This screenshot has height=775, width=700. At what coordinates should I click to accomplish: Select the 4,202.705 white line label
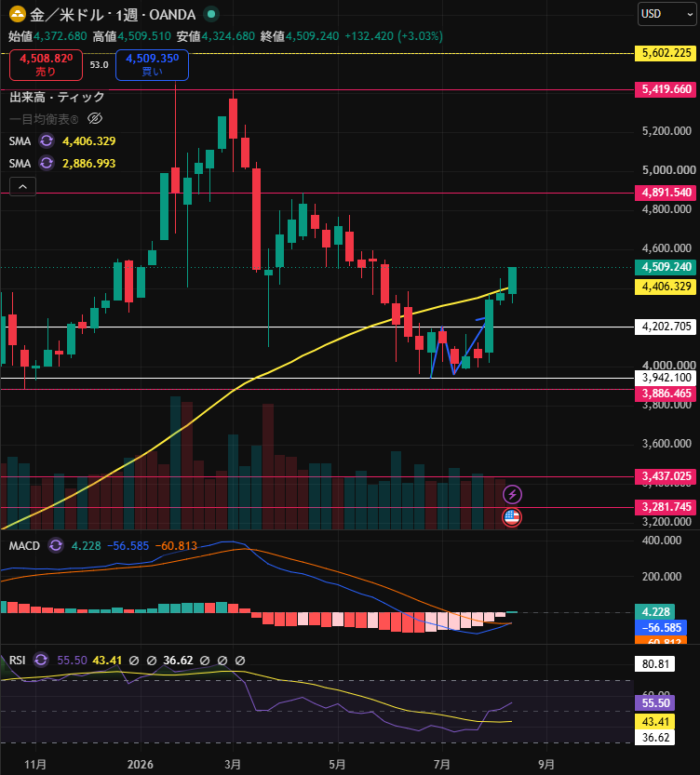(x=666, y=327)
